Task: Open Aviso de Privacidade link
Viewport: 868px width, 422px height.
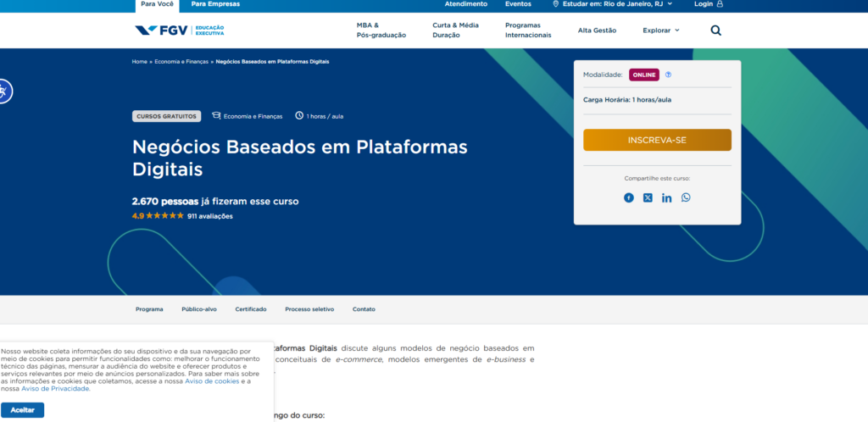Action: (x=55, y=389)
